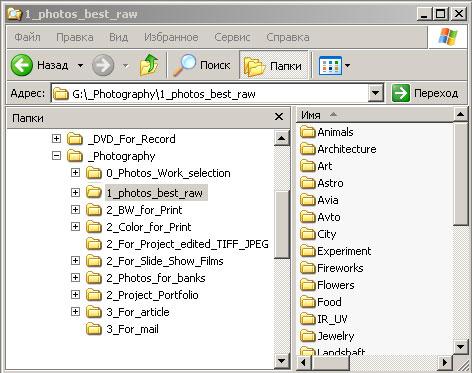Click folder icon next to 2_Color_for_Print
The width and height of the screenshot is (472, 373).
coord(94,226)
